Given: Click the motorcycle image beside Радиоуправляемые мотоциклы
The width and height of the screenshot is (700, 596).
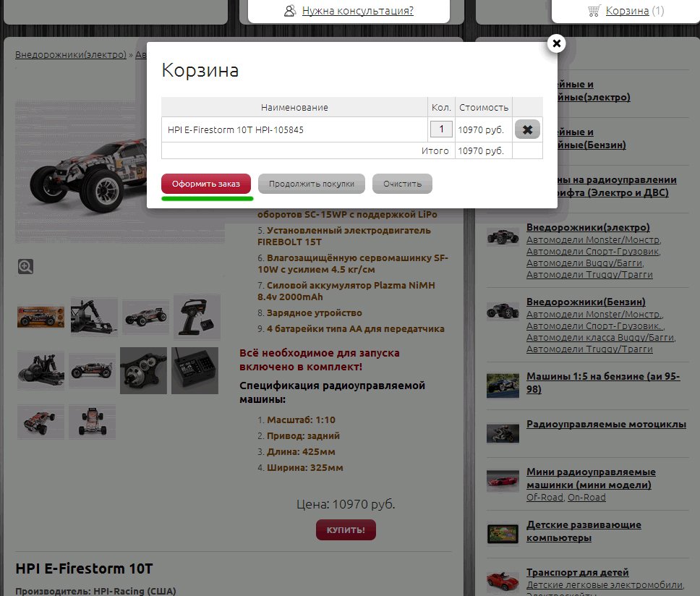Looking at the screenshot, I should [x=503, y=433].
